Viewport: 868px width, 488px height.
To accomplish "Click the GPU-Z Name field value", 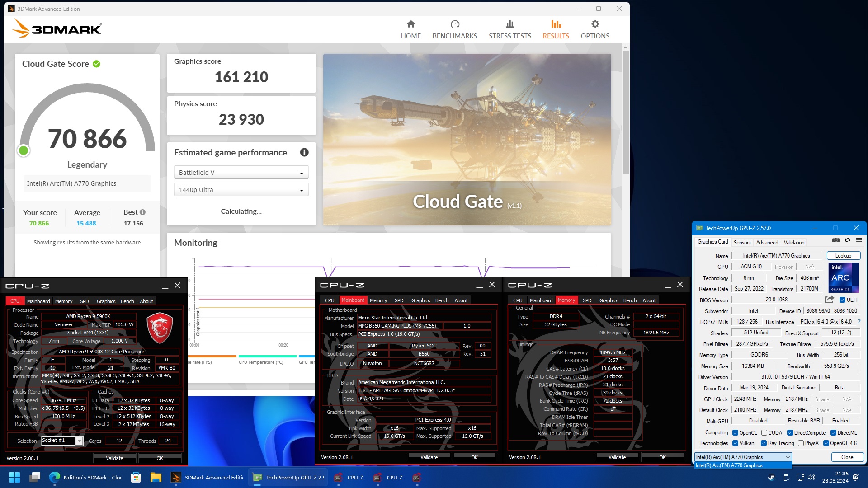I will tap(776, 256).
